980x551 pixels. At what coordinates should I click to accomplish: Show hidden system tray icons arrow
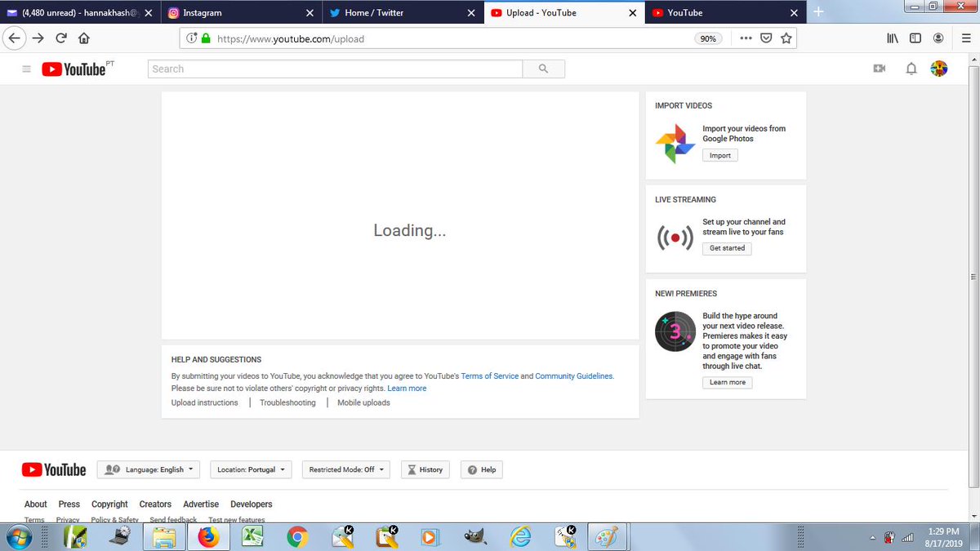[873, 537]
